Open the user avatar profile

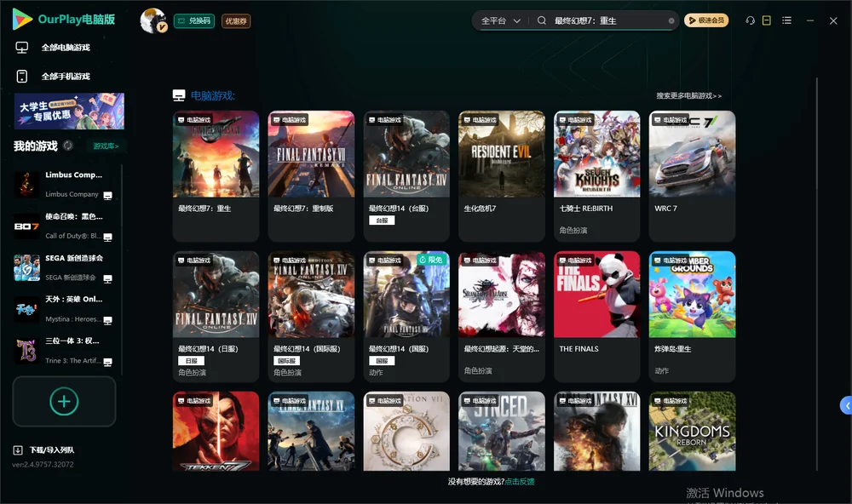[x=153, y=20]
